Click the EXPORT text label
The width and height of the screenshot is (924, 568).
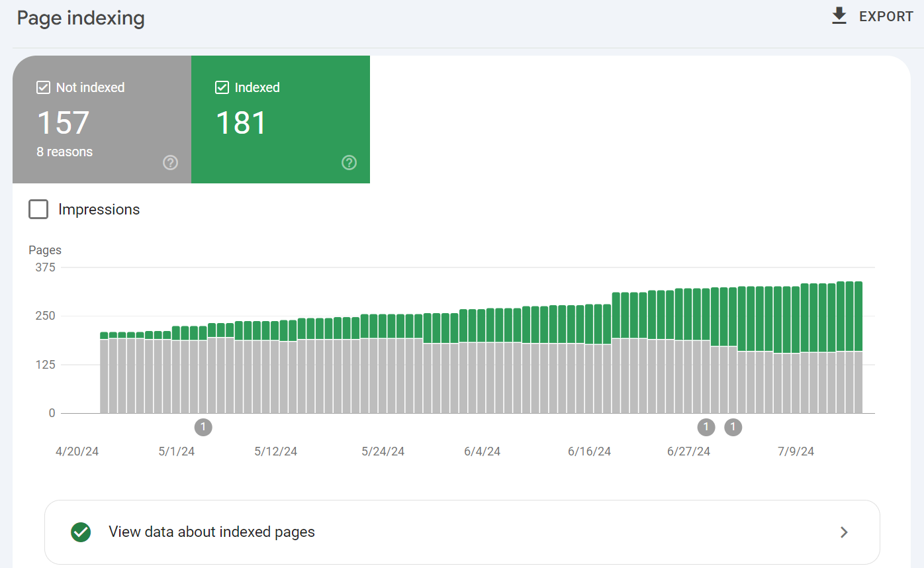pos(886,17)
